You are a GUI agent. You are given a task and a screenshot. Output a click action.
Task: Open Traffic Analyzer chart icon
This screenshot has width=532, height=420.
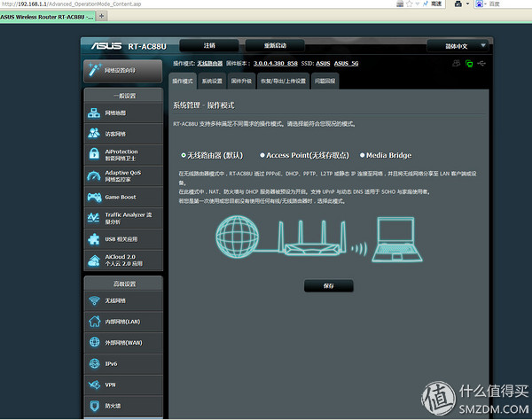pos(94,218)
